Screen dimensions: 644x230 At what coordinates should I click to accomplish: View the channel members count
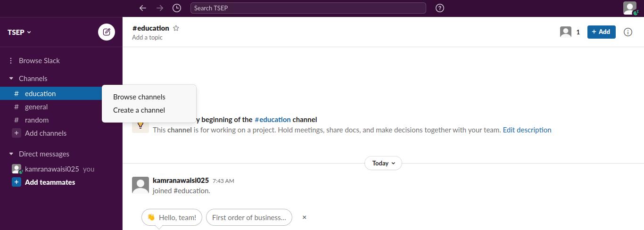570,32
